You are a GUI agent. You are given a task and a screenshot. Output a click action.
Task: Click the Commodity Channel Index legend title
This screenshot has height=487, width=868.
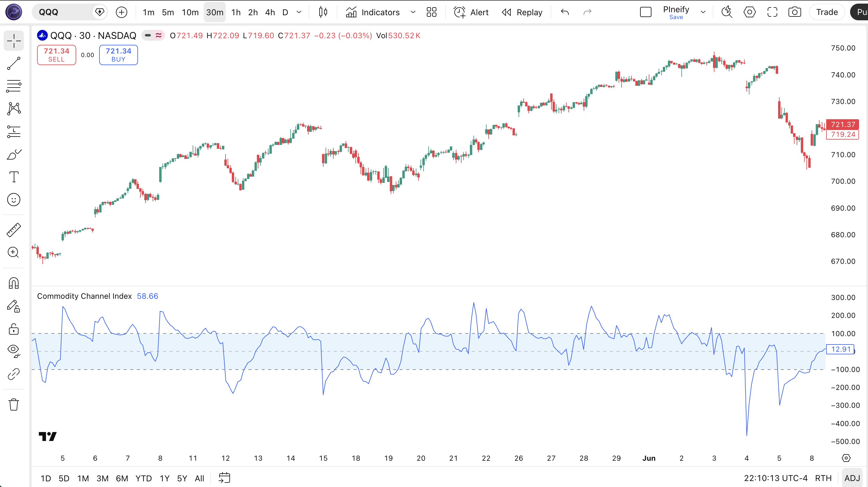coord(84,296)
